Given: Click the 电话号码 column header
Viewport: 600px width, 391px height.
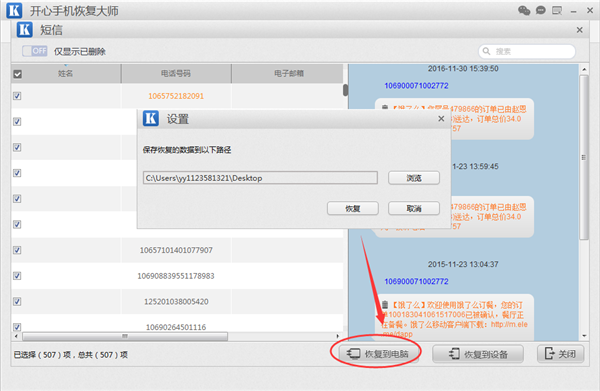Looking at the screenshot, I should tap(176, 73).
